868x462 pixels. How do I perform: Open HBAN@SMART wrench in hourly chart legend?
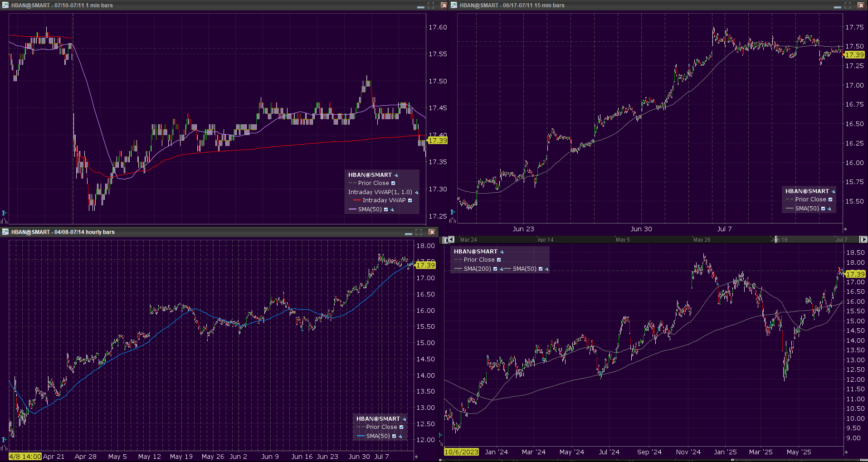[x=404, y=419]
